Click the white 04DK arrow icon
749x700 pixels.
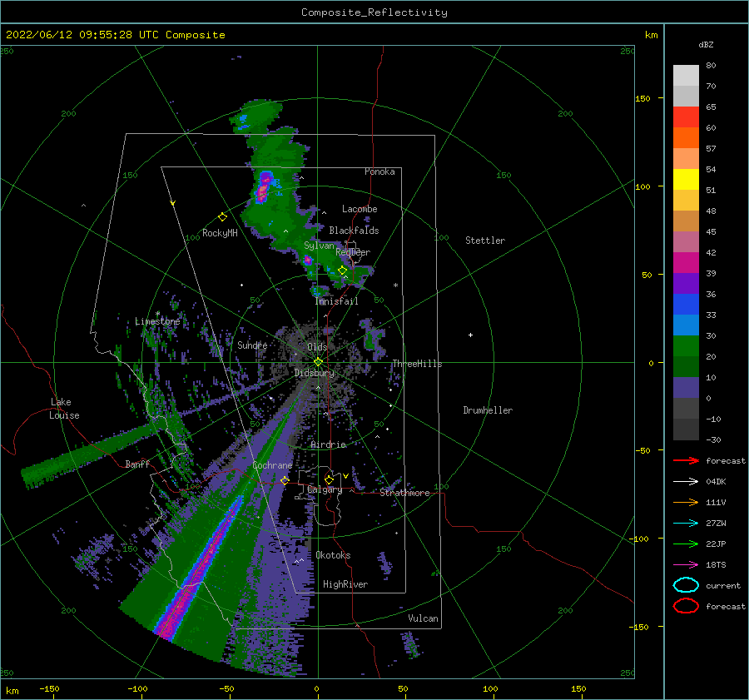686,482
